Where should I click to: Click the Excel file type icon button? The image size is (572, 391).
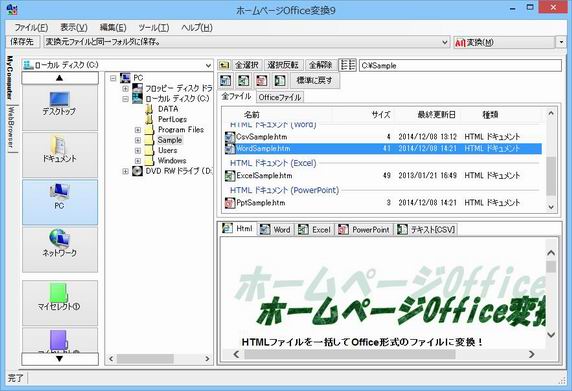pos(243,81)
